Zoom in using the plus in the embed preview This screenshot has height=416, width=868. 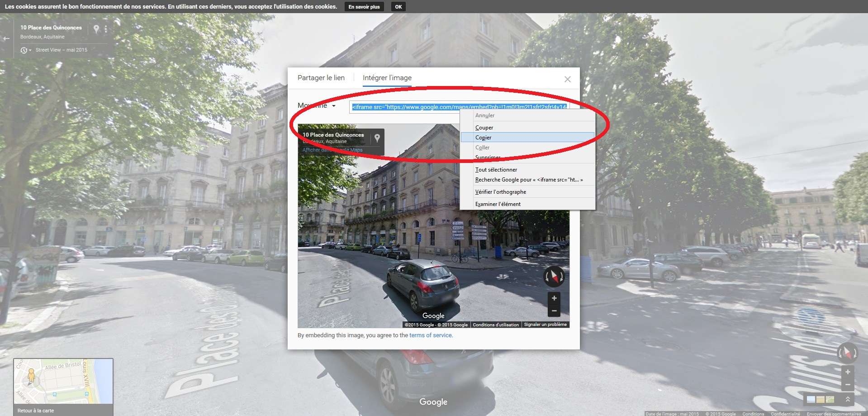554,298
